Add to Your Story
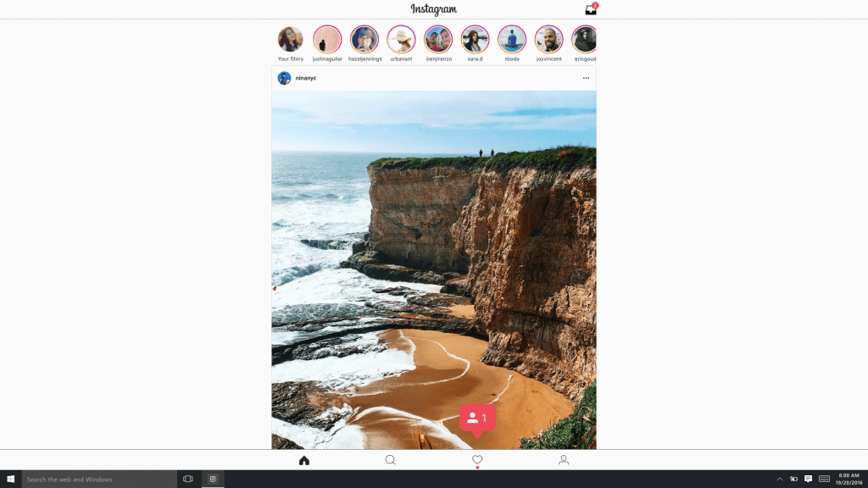 (x=291, y=37)
